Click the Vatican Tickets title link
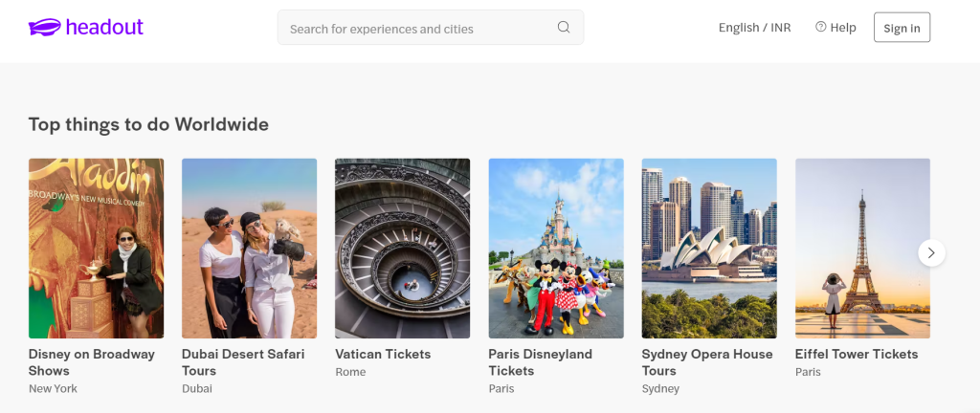 (383, 354)
